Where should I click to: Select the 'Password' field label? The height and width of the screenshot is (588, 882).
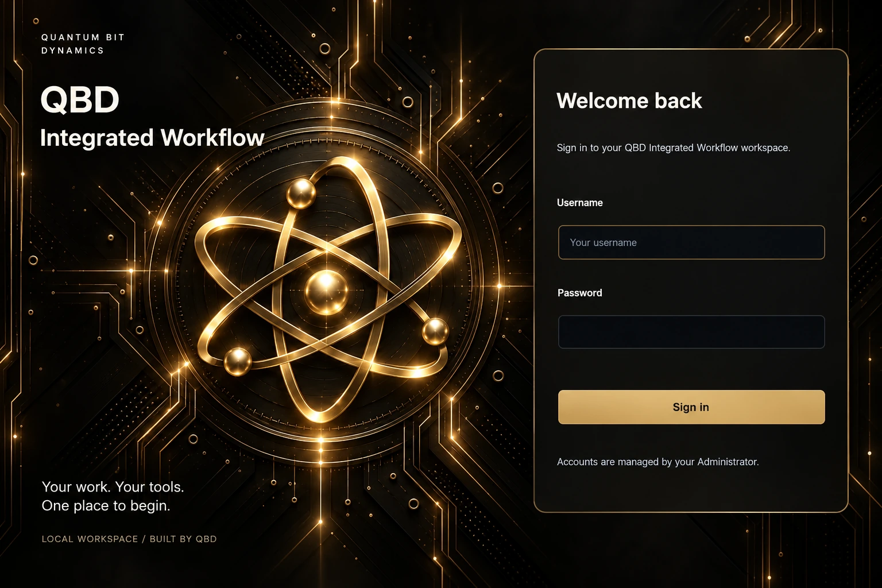pyautogui.click(x=580, y=293)
